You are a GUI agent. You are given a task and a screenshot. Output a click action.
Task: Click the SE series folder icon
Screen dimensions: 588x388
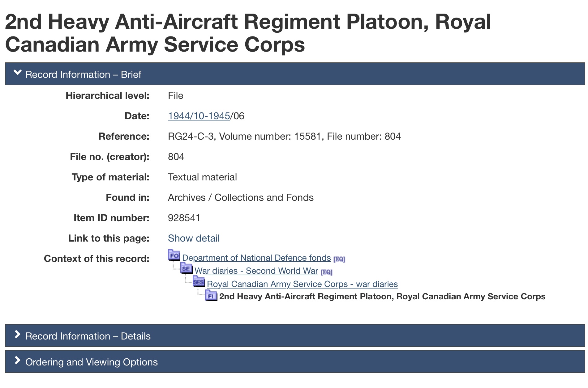pos(186,268)
